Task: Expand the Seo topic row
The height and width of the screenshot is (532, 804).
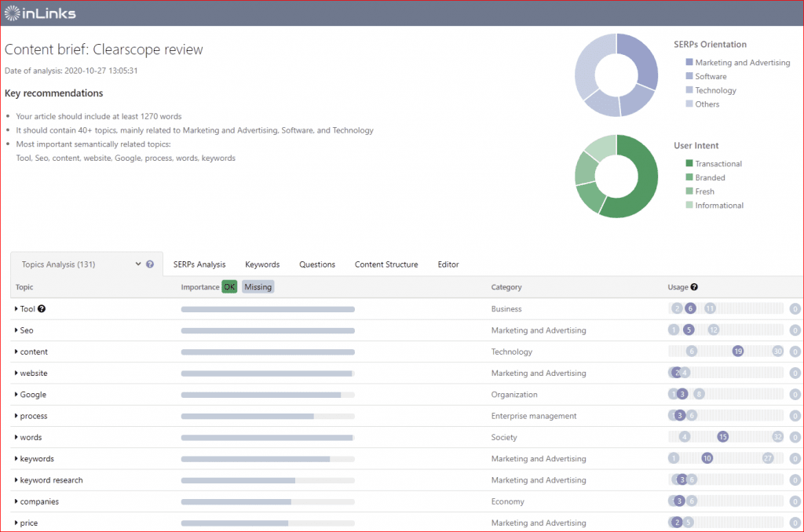Action: coord(16,330)
